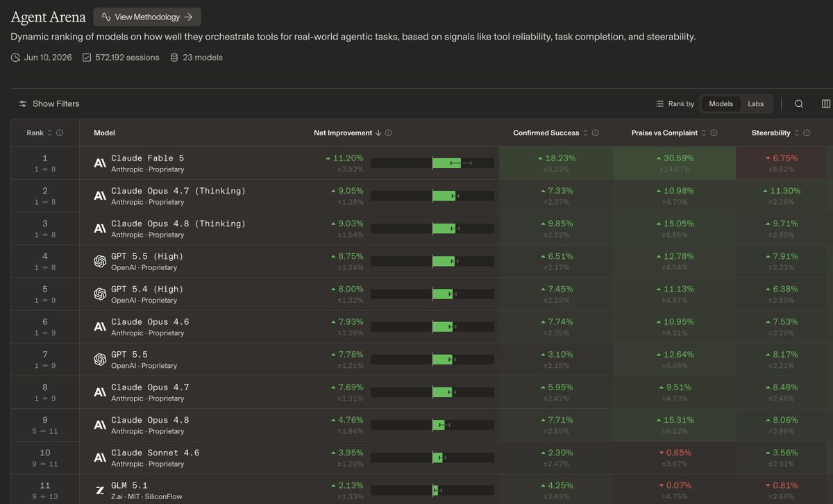Open Net Improvement info icon
The height and width of the screenshot is (504, 833).
[388, 133]
